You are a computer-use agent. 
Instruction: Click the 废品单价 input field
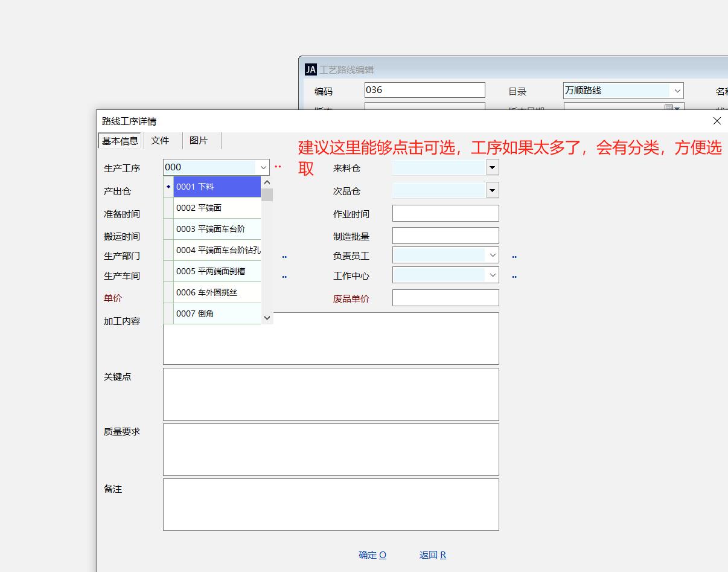(445, 298)
